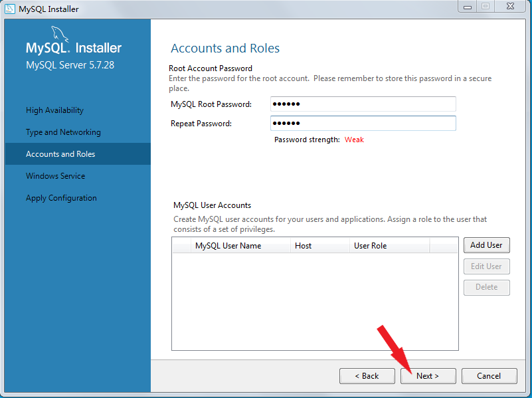The image size is (532, 398).
Task: Click the MySQL dolphin logo
Action: (60, 35)
